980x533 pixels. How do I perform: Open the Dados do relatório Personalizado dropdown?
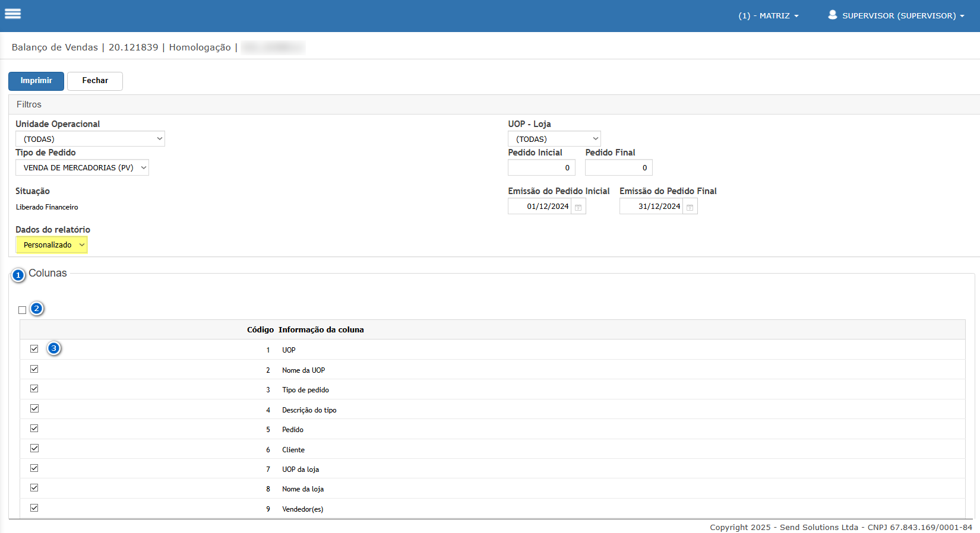pos(52,245)
